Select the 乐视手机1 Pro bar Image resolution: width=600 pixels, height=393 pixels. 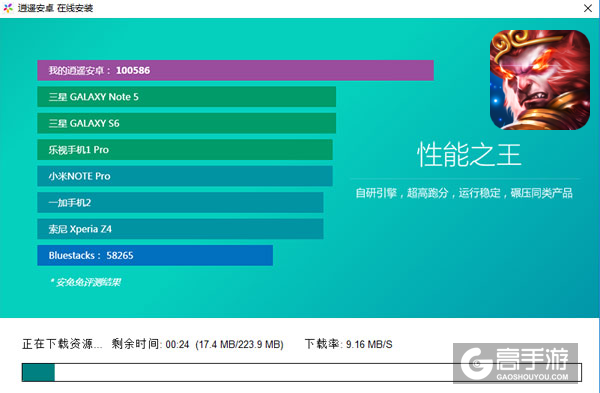click(185, 150)
